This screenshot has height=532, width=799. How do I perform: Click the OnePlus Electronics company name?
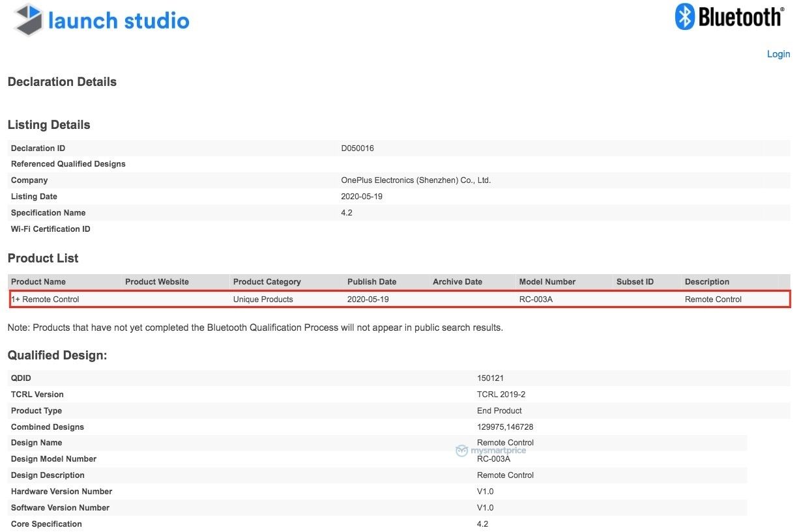tap(416, 180)
